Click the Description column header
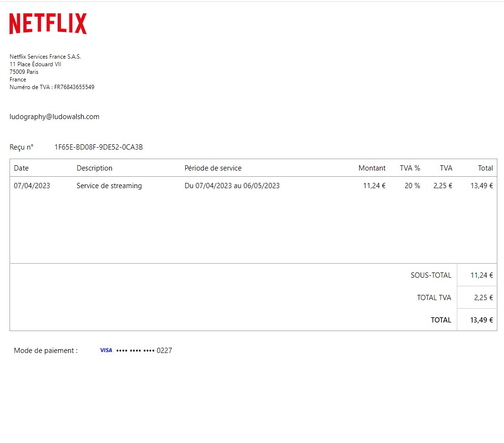This screenshot has height=443, width=504. [x=94, y=168]
